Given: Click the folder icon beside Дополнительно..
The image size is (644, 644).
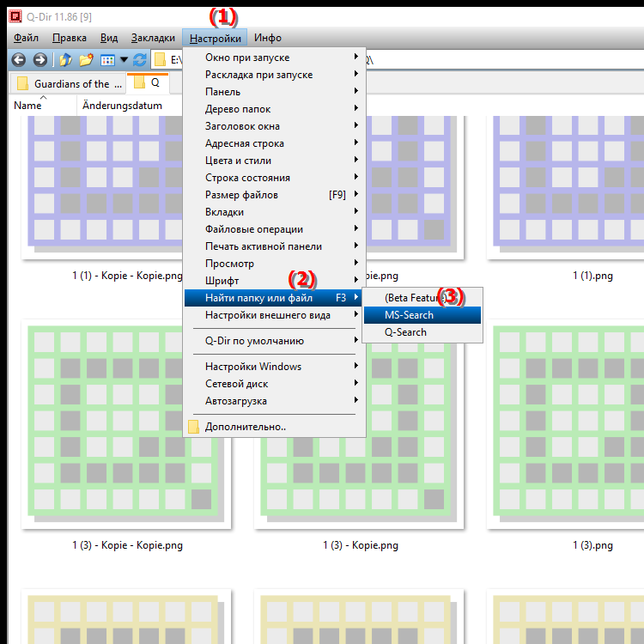Looking at the screenshot, I should 193,427.
